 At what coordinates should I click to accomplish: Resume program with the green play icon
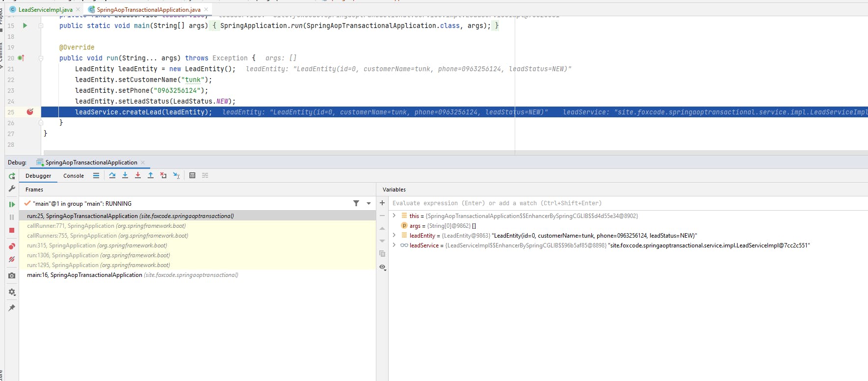(x=12, y=204)
